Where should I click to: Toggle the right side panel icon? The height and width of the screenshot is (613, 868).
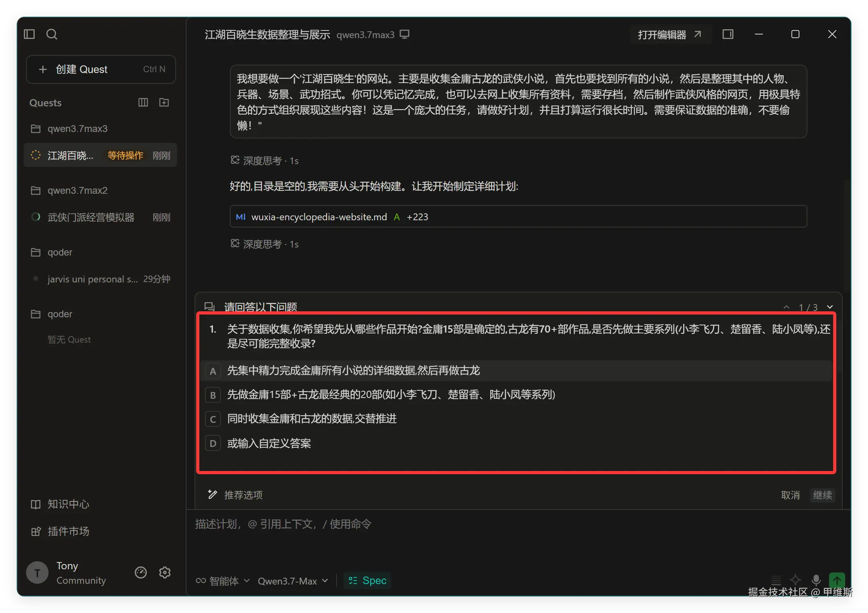coord(728,35)
